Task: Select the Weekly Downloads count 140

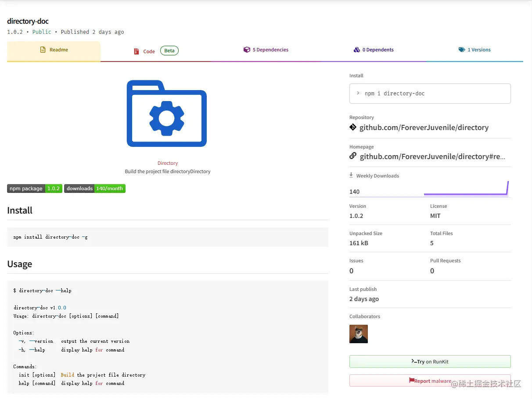Action: (x=354, y=192)
